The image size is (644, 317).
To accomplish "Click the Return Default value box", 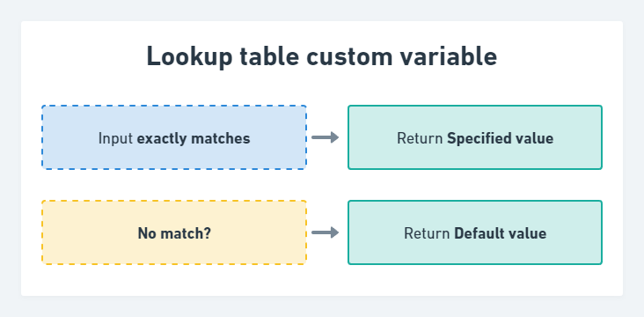I will 475,232.
